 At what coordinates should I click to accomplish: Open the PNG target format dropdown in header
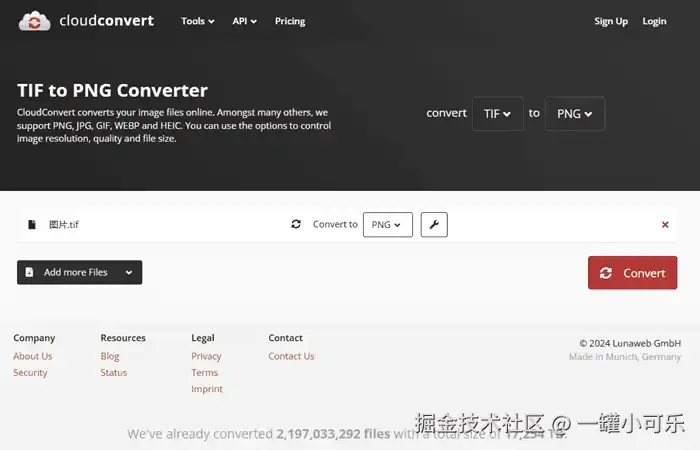(x=575, y=114)
